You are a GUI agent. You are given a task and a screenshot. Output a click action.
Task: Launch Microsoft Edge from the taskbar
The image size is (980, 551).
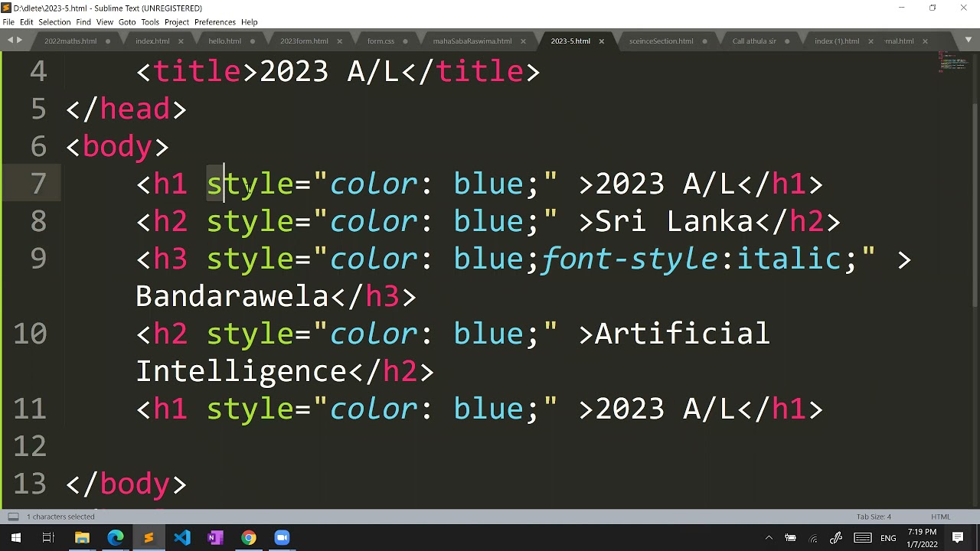coord(115,538)
